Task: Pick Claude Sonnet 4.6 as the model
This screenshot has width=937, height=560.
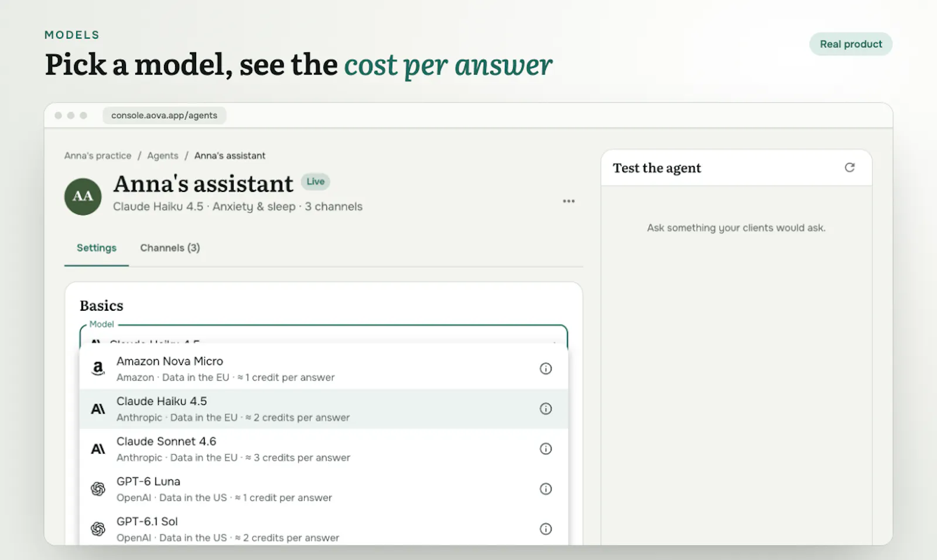Action: (x=324, y=449)
